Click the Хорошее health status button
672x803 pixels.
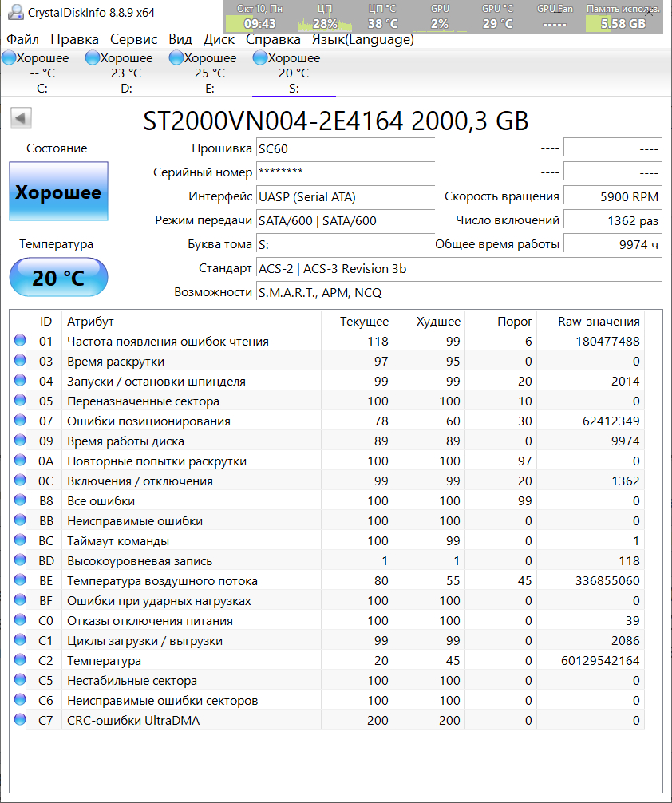coord(58,192)
